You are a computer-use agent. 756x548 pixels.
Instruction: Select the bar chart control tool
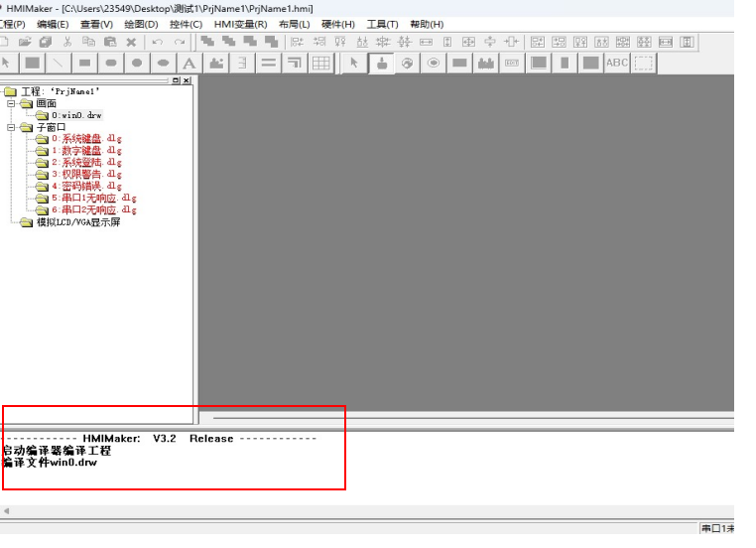(486, 63)
